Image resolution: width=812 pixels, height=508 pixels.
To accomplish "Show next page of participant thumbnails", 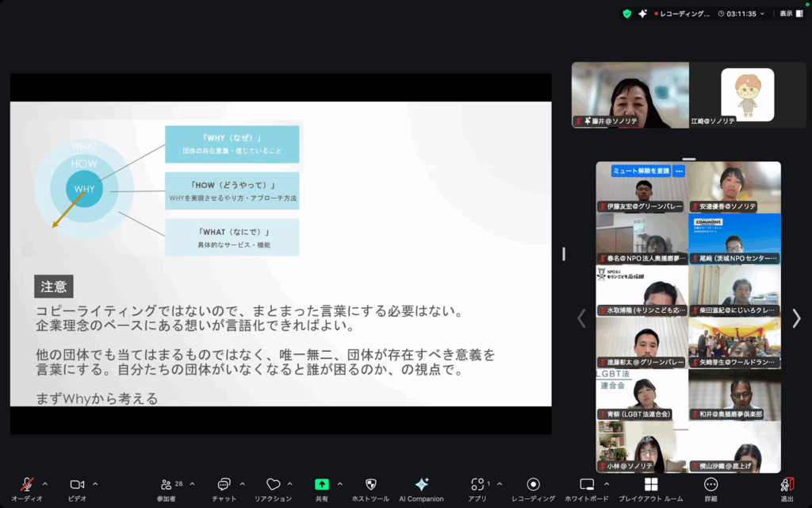I will coord(796,318).
